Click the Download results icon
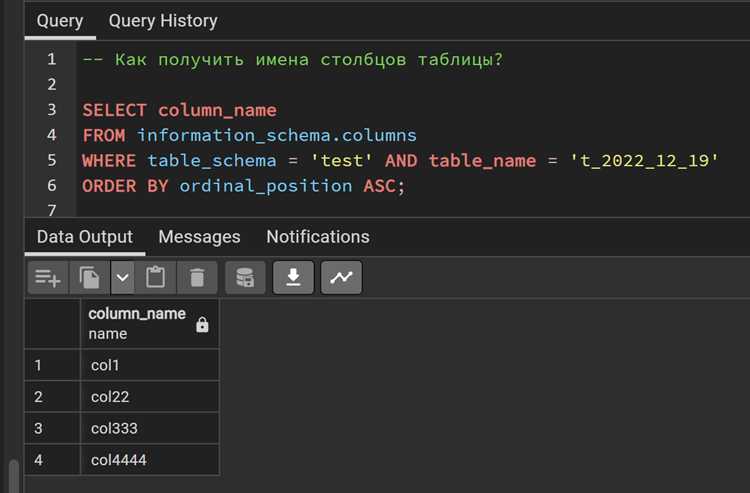This screenshot has height=493, width=750. [293, 277]
